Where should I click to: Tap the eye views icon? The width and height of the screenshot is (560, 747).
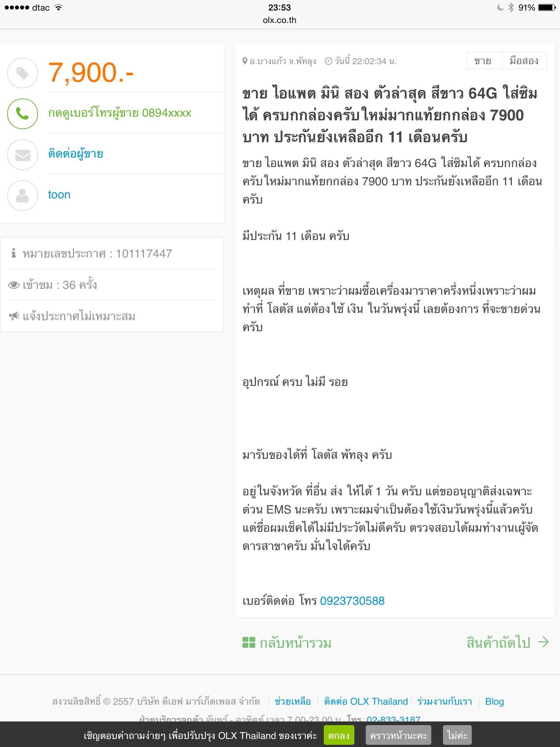point(14,285)
